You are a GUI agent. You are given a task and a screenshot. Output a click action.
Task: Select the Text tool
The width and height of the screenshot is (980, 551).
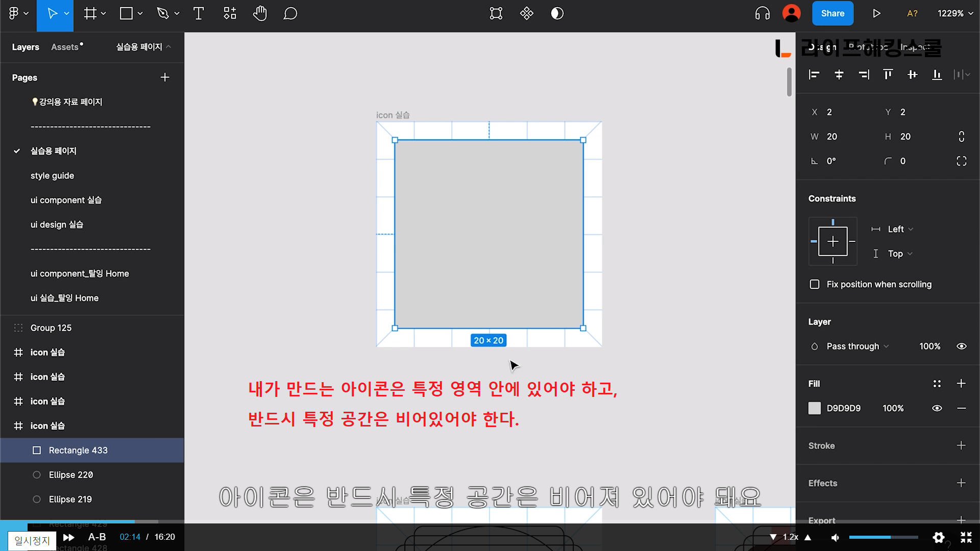pos(199,14)
